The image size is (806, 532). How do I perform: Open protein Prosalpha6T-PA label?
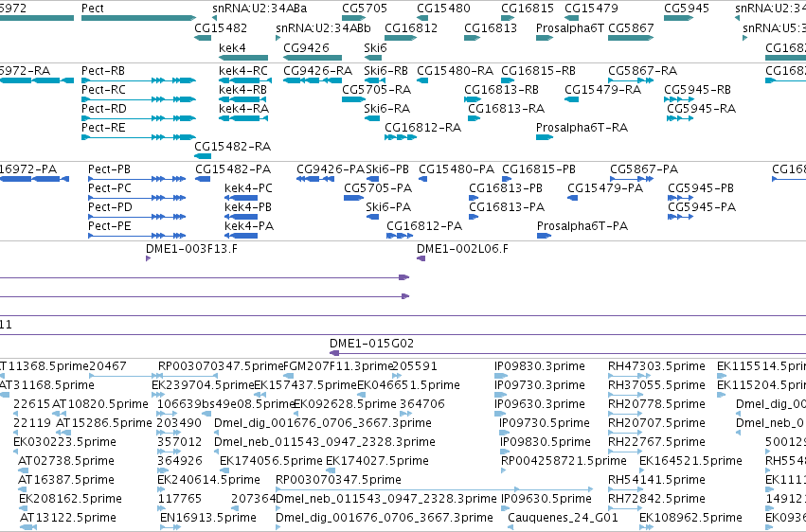point(582,226)
